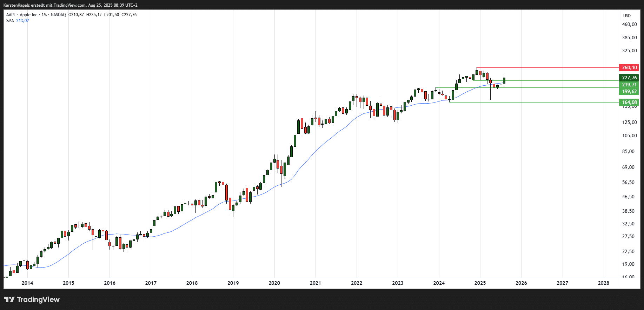Click the 2014 year label
The height and width of the screenshot is (310, 644).
coord(27,283)
